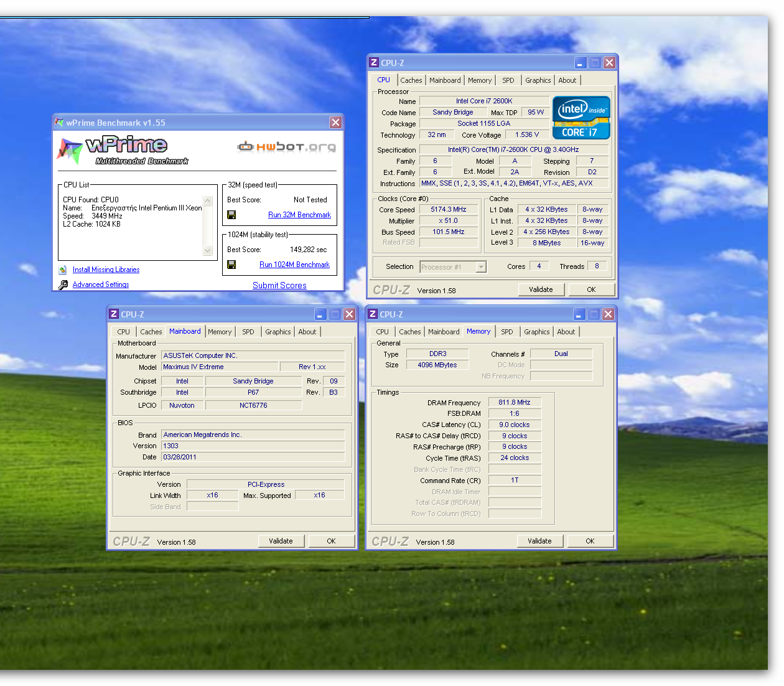Click the DRAM Frequency value 811.8 MHz
The image size is (784, 686).
click(515, 402)
